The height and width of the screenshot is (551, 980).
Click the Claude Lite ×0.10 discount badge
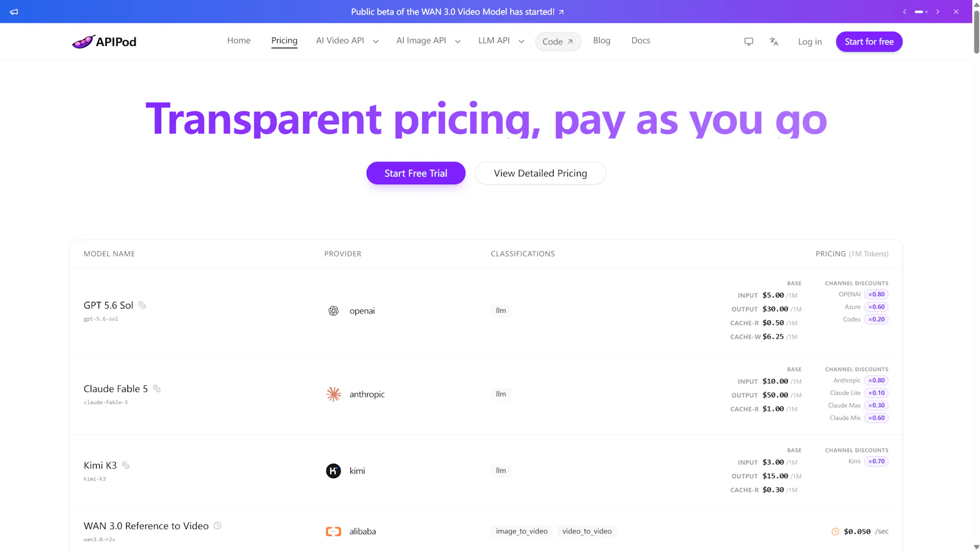pos(876,393)
